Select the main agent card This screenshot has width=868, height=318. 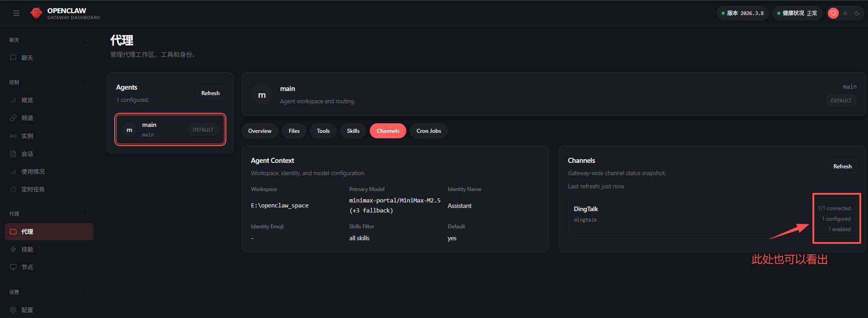point(170,130)
